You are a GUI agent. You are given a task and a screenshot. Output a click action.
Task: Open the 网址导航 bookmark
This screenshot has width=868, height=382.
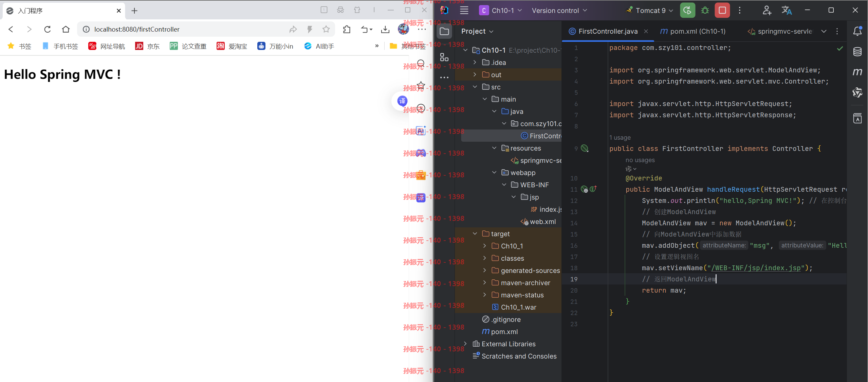[x=107, y=46]
